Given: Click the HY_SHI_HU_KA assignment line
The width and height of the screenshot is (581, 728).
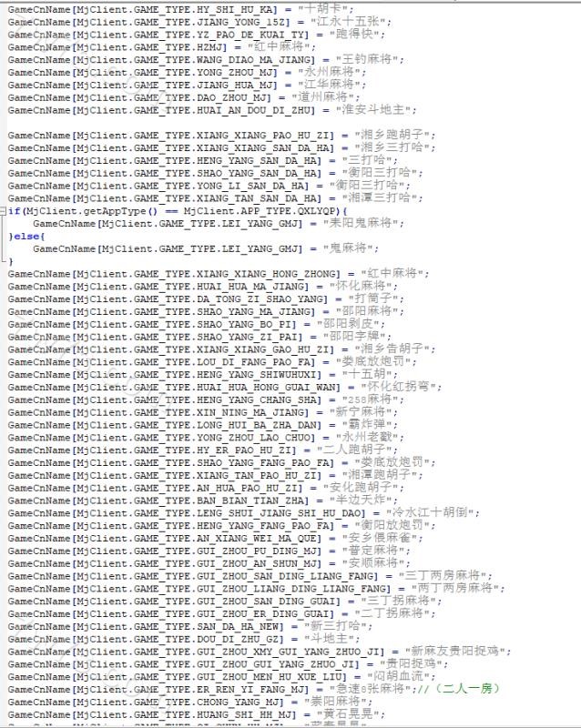Looking at the screenshot, I should [x=180, y=9].
